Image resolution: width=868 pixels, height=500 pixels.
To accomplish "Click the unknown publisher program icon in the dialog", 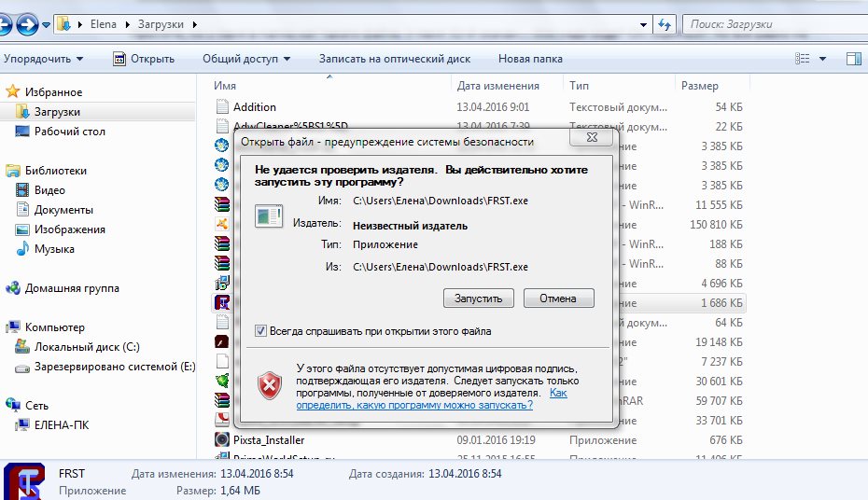I will point(269,215).
